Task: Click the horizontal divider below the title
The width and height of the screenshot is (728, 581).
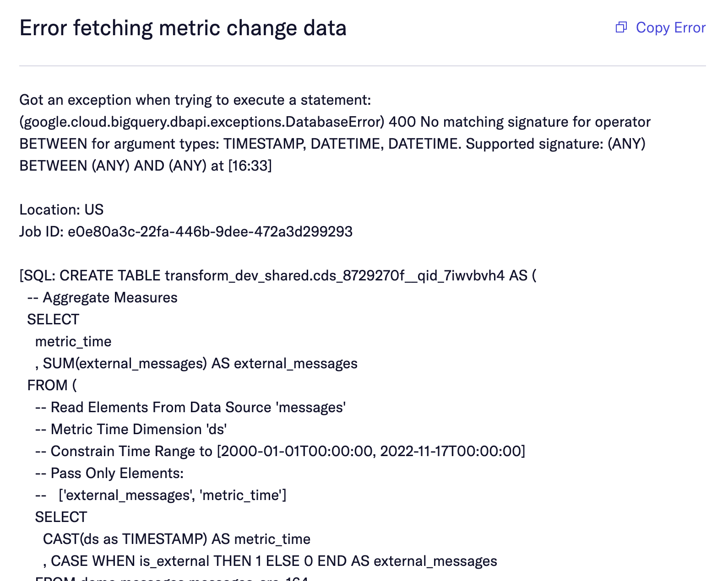Action: click(364, 65)
